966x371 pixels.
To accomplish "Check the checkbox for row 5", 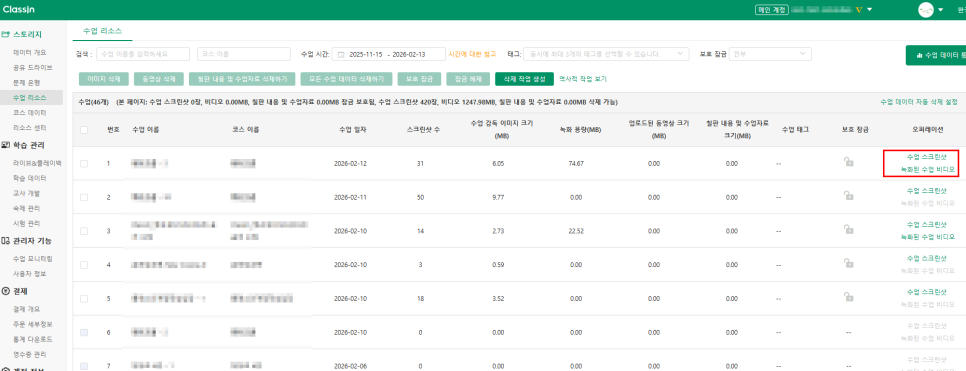I will (x=84, y=298).
